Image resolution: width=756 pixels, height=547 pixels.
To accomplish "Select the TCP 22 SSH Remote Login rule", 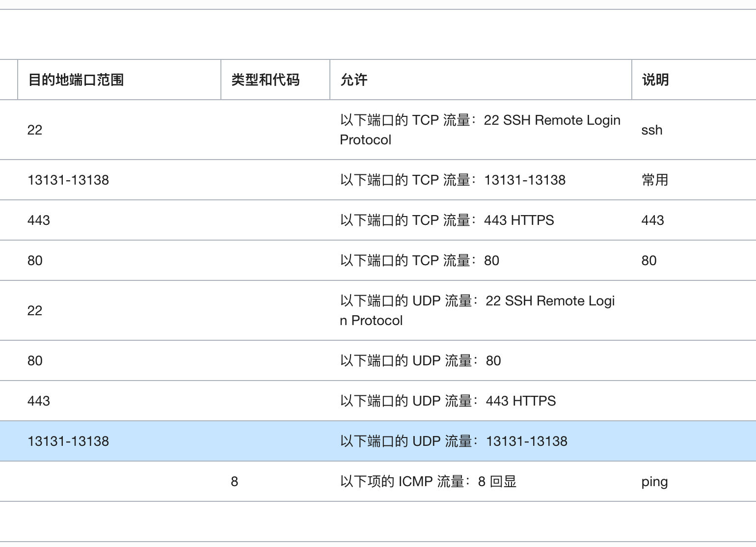I will pyautogui.click(x=480, y=130).
